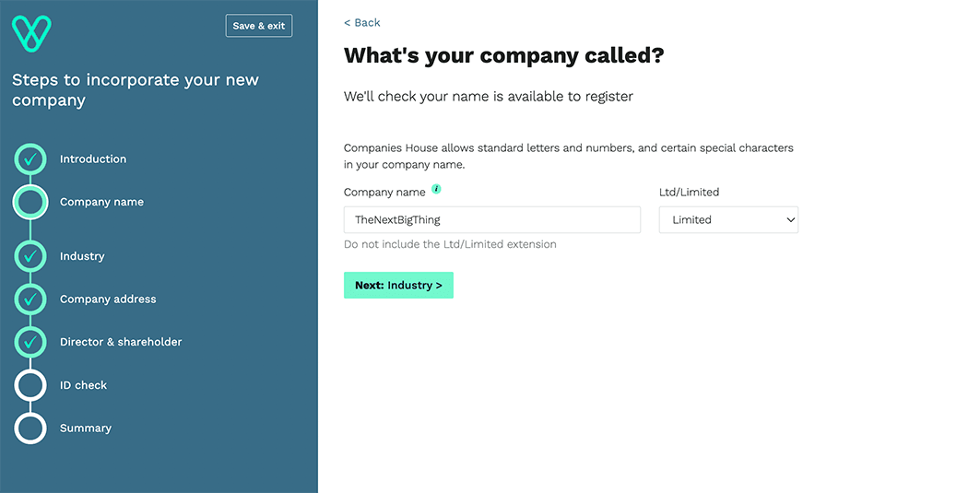This screenshot has height=493, width=980.
Task: Go to the Introduction step label
Action: point(93,158)
